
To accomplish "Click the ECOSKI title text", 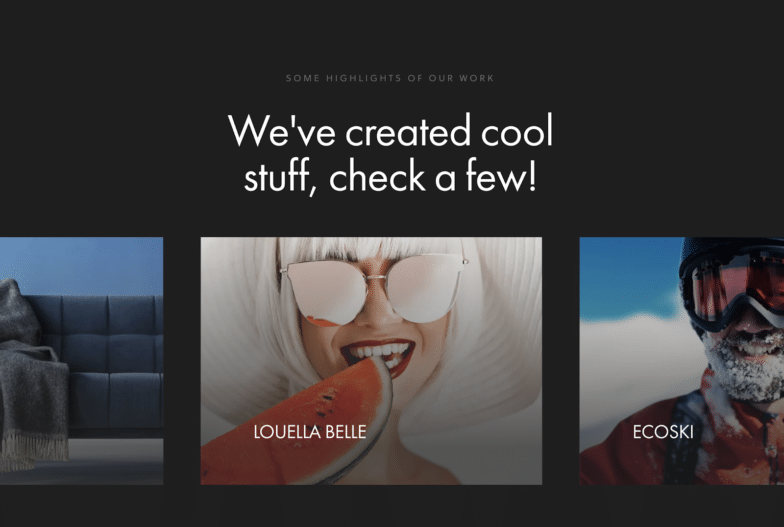I will point(663,432).
